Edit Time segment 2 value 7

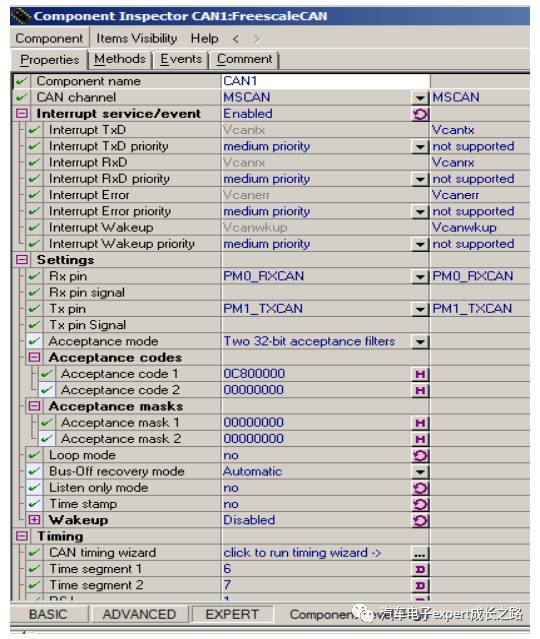tap(317, 585)
